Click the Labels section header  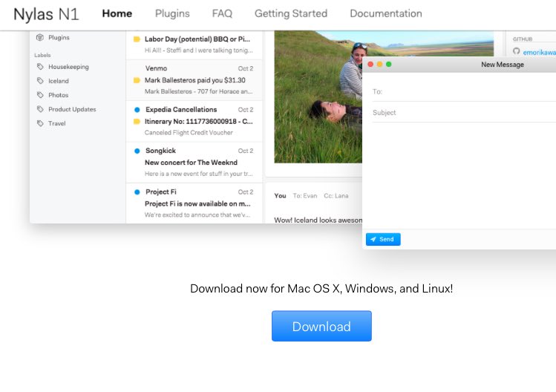(x=42, y=55)
